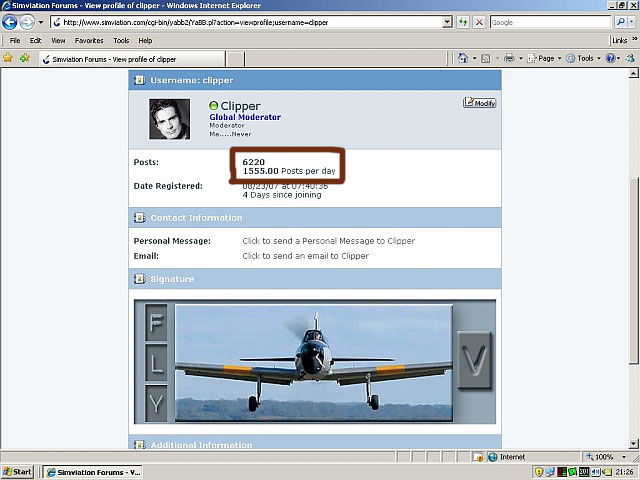The width and height of the screenshot is (640, 480).
Task: Click the Favorites Center star icon
Action: tap(9, 59)
